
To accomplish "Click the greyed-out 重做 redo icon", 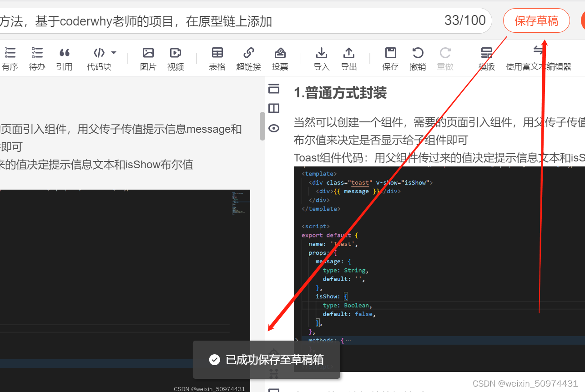I will pos(445,59).
